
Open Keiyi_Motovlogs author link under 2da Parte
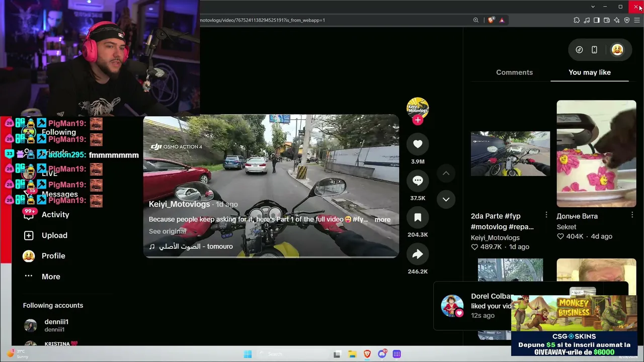pos(495,238)
